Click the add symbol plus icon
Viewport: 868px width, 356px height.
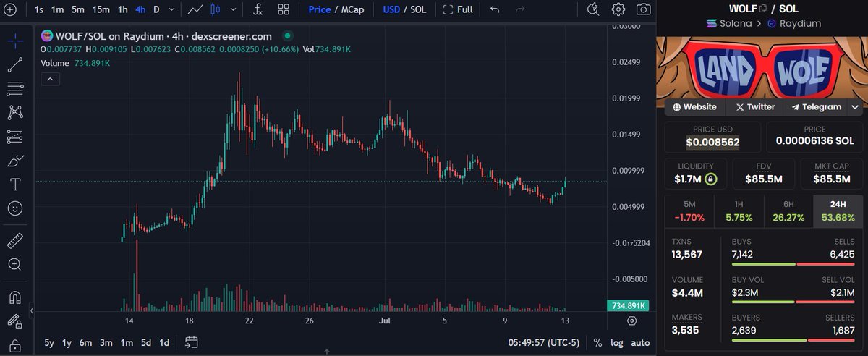click(x=9, y=9)
